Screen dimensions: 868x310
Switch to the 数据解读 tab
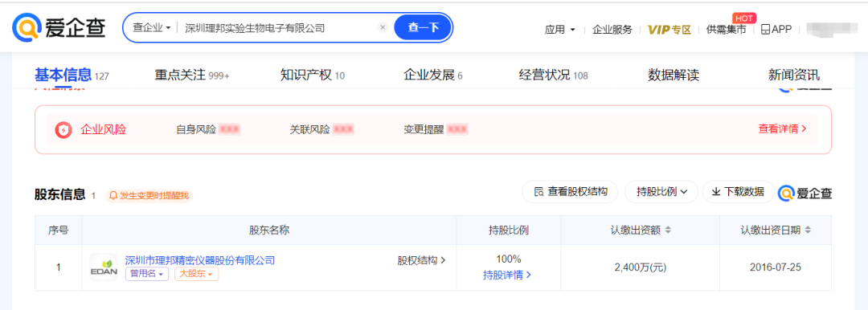(x=674, y=75)
